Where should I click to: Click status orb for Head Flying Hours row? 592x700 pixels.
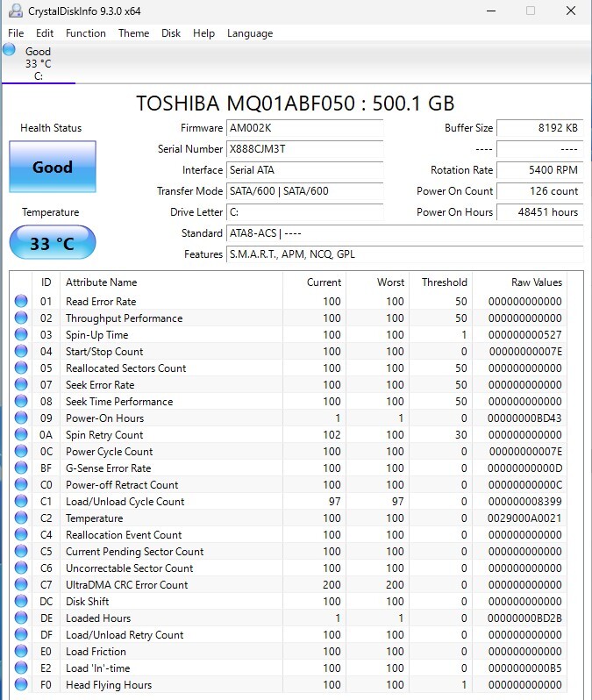pos(21,684)
